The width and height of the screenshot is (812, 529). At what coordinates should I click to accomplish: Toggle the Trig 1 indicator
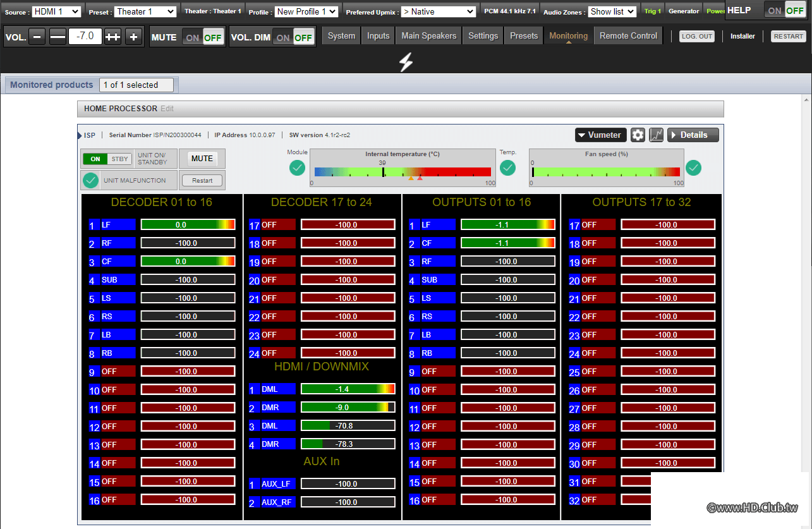point(653,11)
